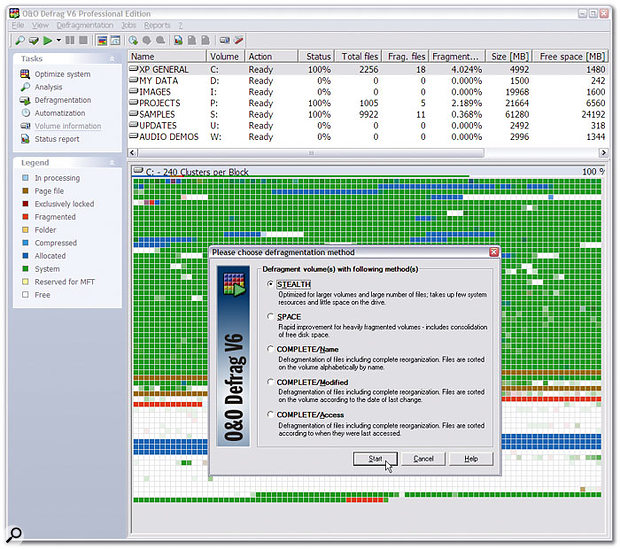The height and width of the screenshot is (549, 620).
Task: Click the Analysis magnifier toolbar icon
Action: 19,40
